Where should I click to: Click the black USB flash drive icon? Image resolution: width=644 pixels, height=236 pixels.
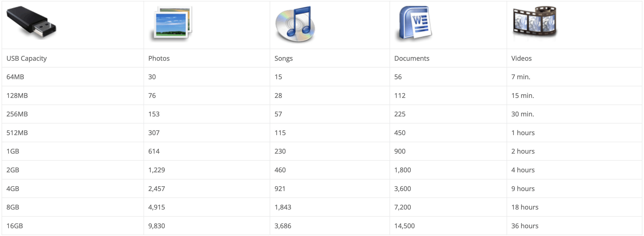click(31, 23)
